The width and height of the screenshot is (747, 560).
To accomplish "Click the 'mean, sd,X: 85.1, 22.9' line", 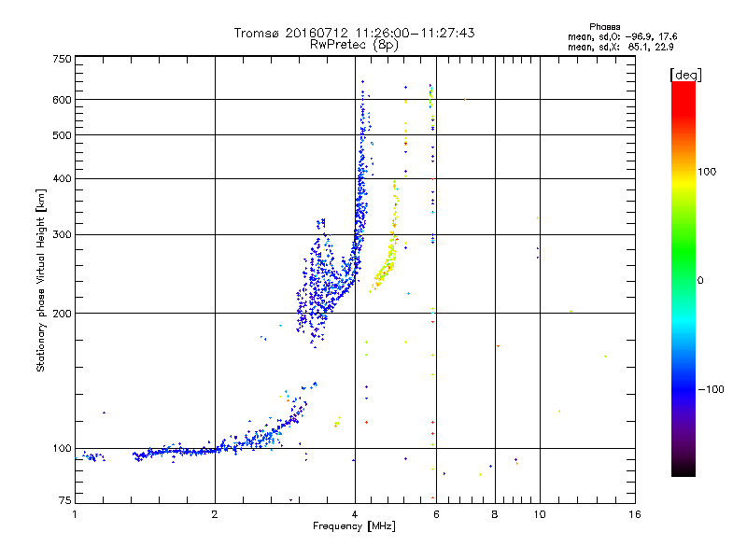I will [620, 47].
